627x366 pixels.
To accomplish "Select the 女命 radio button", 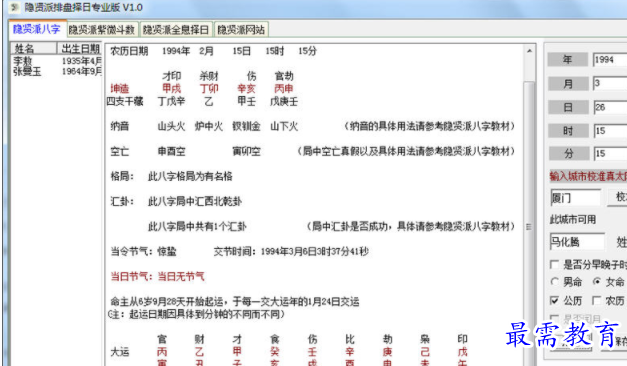I will click(x=597, y=282).
